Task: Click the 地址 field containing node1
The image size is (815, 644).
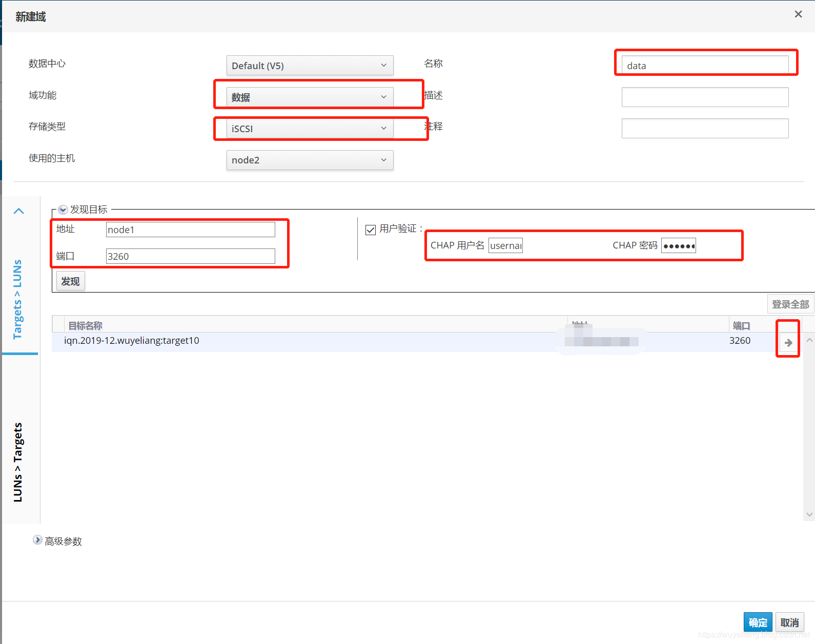Action: [x=190, y=230]
